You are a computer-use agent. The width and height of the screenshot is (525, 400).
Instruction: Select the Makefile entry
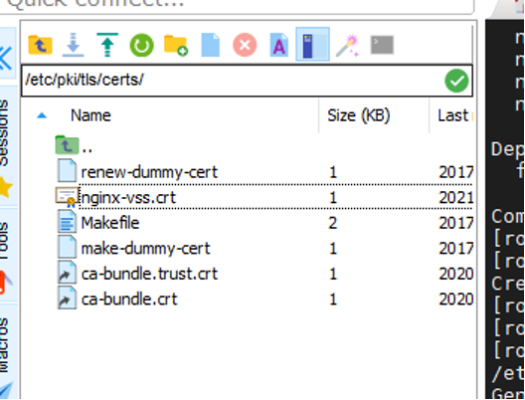click(110, 223)
